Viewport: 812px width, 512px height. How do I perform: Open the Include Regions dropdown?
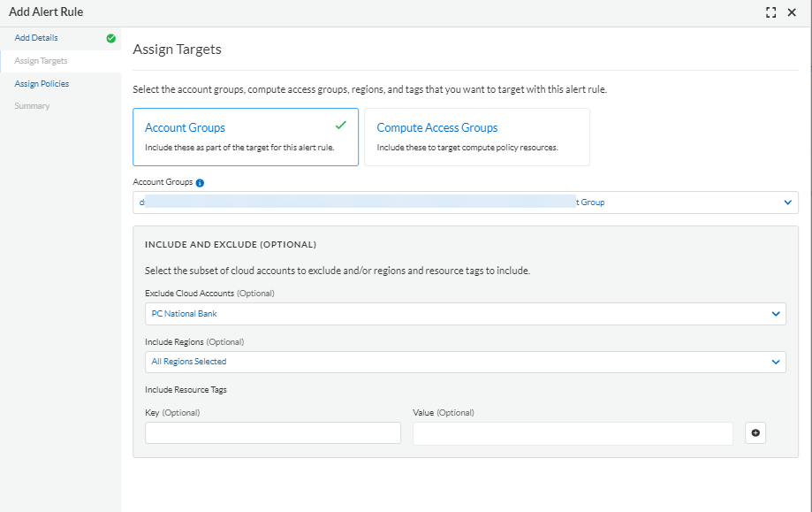click(x=466, y=362)
